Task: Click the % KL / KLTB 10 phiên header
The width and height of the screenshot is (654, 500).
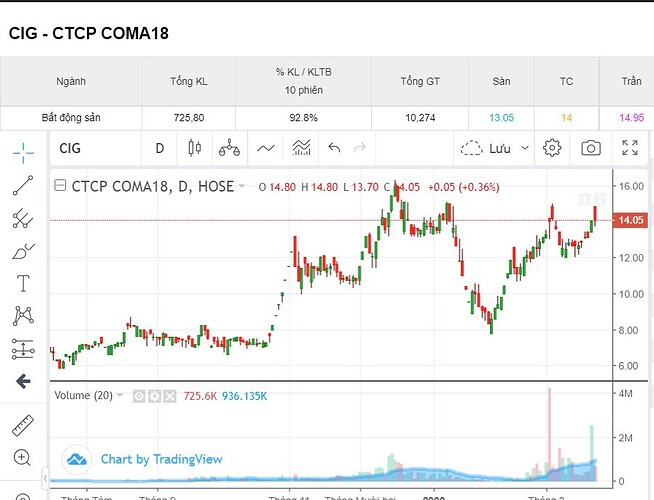Action: [x=304, y=81]
